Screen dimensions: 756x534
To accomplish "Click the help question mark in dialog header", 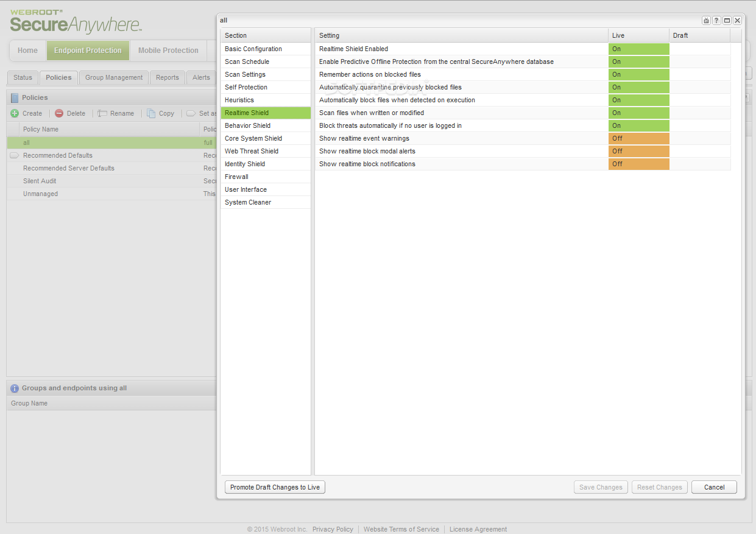I will coord(717,20).
